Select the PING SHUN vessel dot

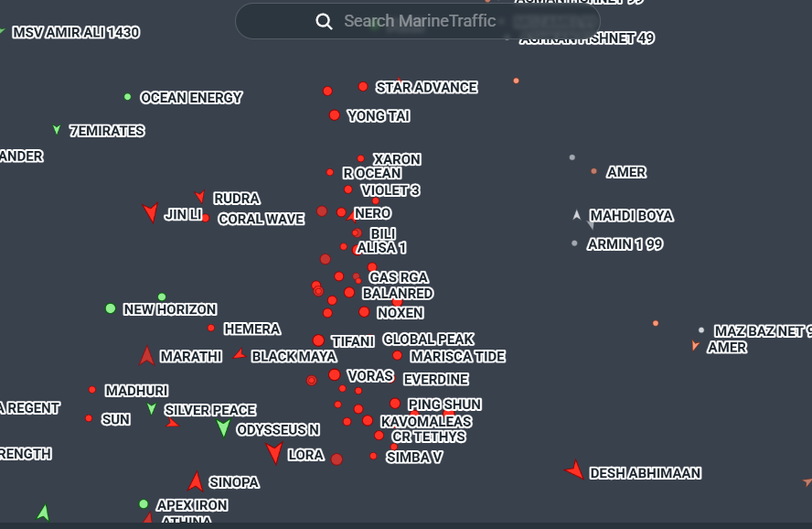tap(395, 403)
